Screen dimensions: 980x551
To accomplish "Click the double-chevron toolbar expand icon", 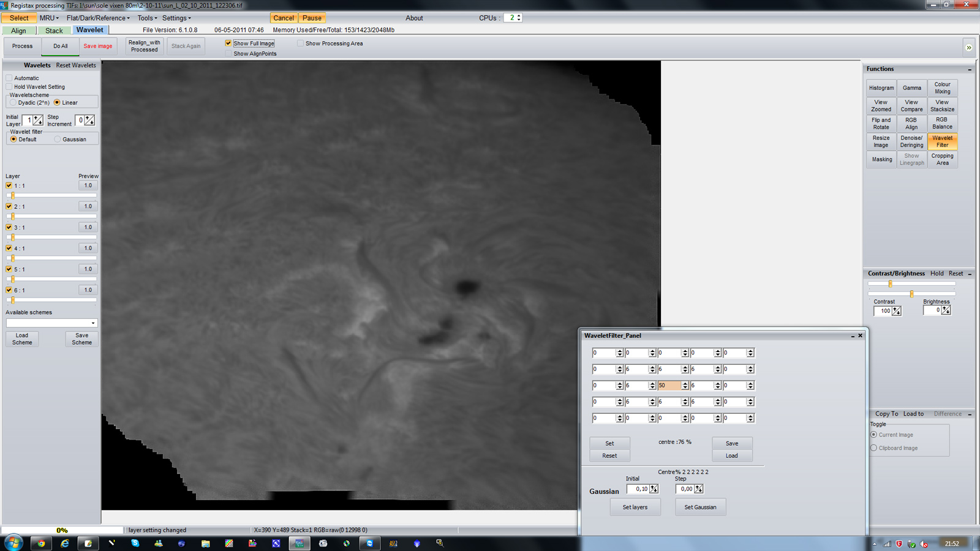I will point(968,47).
